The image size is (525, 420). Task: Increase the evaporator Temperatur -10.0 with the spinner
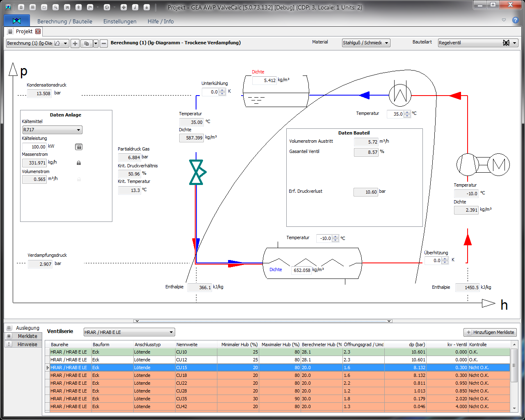pyautogui.click(x=336, y=236)
